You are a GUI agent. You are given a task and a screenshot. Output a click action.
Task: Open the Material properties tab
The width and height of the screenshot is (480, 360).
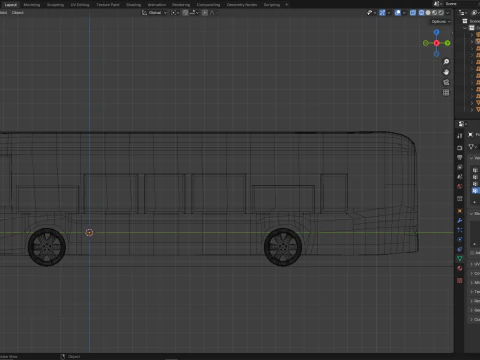[x=460, y=268]
